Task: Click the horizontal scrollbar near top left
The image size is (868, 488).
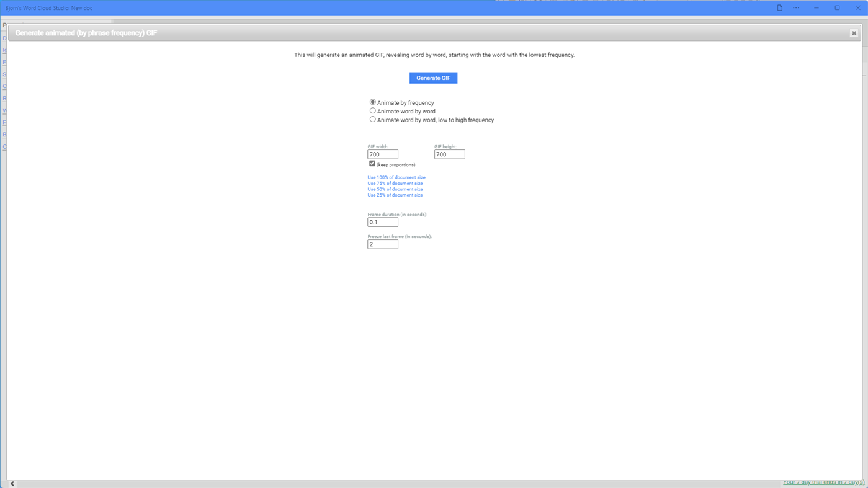Action: pos(56,20)
